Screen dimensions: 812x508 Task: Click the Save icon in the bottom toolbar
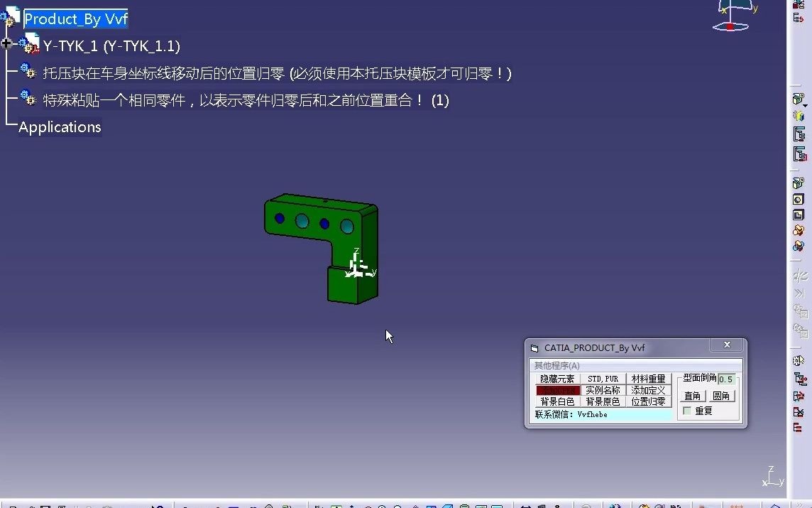pos(45,504)
